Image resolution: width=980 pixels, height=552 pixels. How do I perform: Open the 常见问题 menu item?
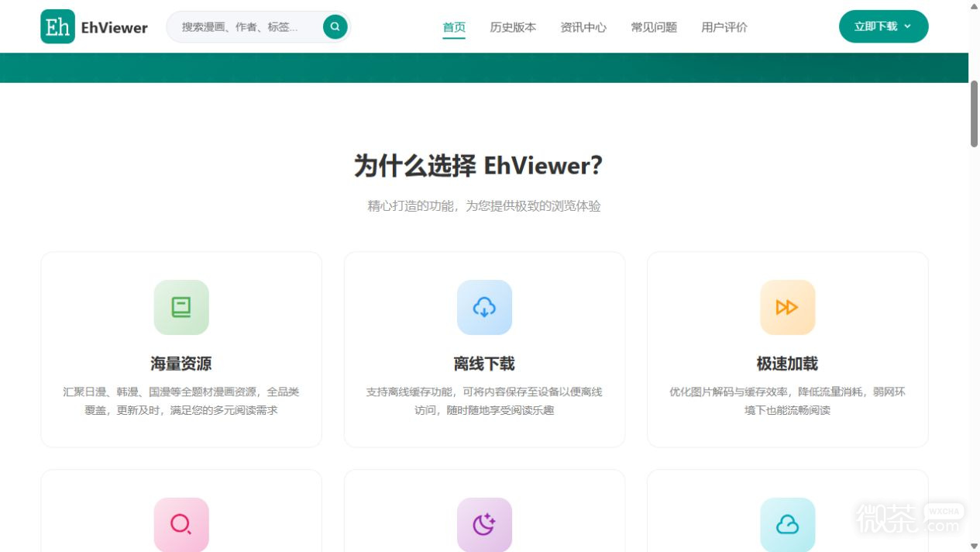click(x=654, y=27)
